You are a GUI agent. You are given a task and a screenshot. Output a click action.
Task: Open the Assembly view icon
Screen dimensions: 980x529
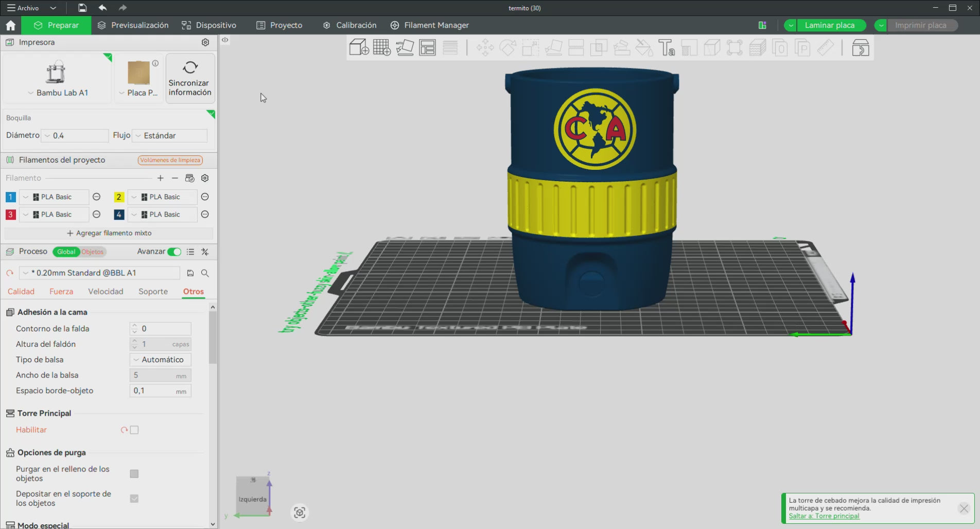pos(861,48)
